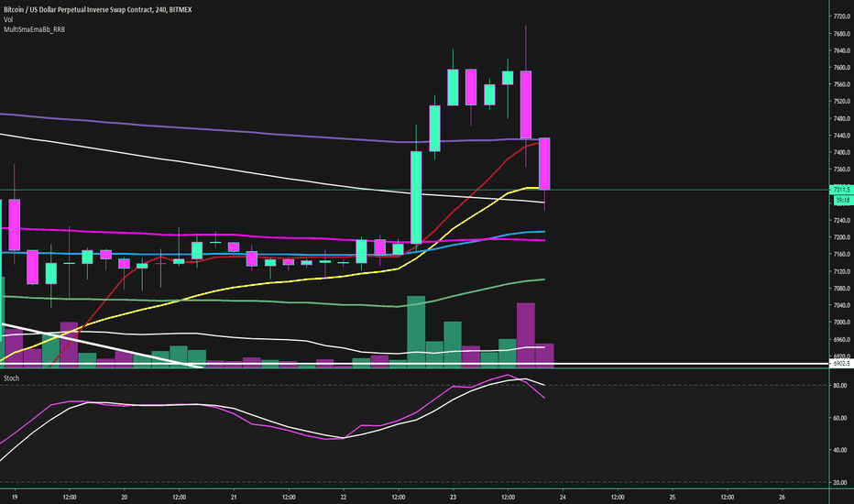Select the tall green breakout candle on the 22nd
This screenshot has width=854, height=504.
click(x=416, y=197)
